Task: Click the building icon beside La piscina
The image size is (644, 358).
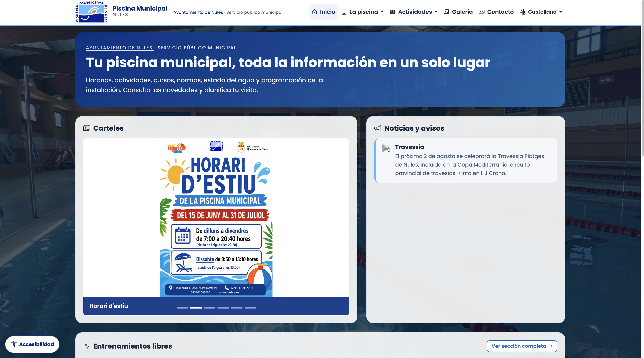Action: click(x=344, y=12)
